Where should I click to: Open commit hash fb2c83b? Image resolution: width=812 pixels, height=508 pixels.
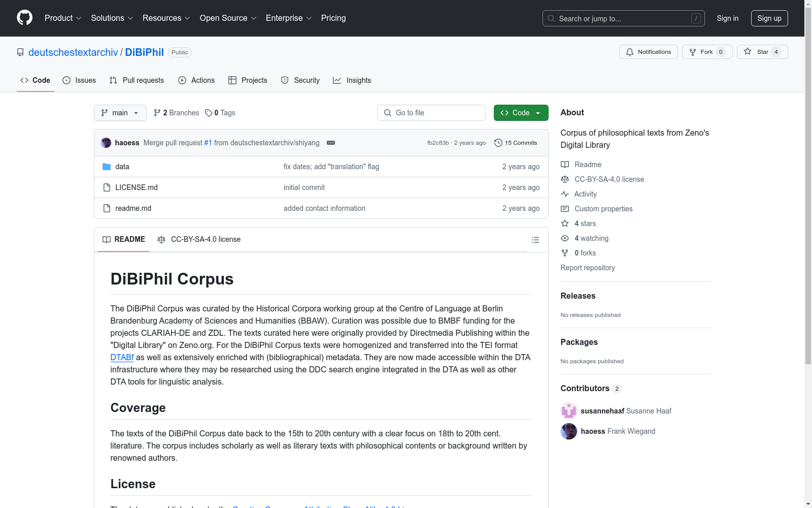[438, 143]
